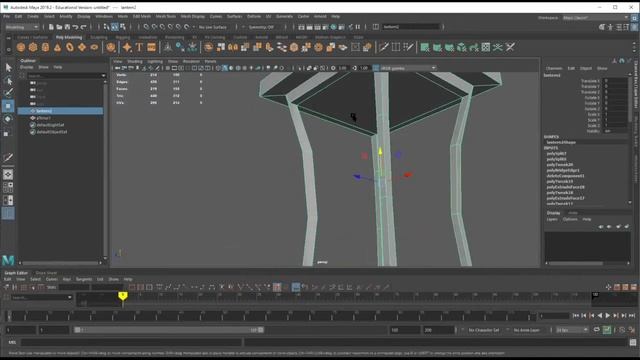Select the arrow Select tool in toolbox

tap(8, 67)
